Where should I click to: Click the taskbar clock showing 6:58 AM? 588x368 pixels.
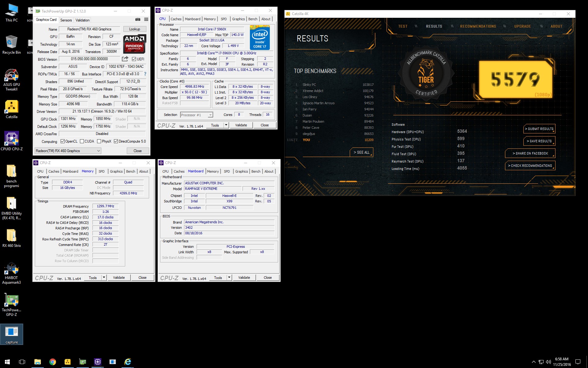point(562,362)
